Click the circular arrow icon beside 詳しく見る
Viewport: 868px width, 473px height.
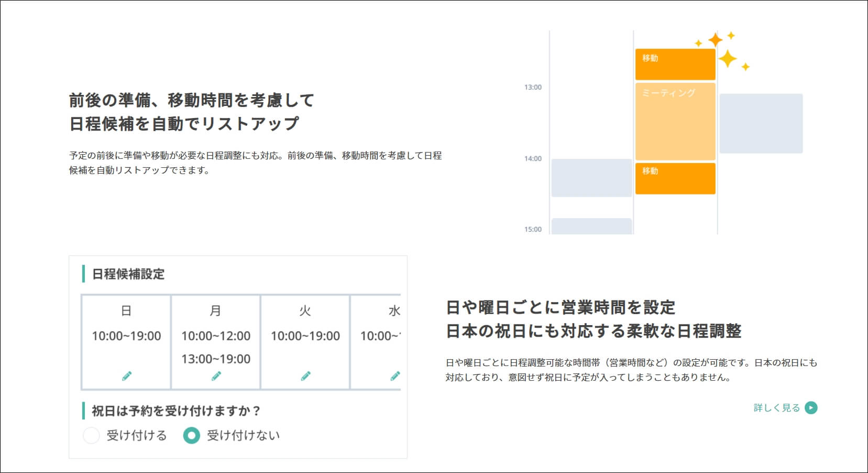pos(811,407)
